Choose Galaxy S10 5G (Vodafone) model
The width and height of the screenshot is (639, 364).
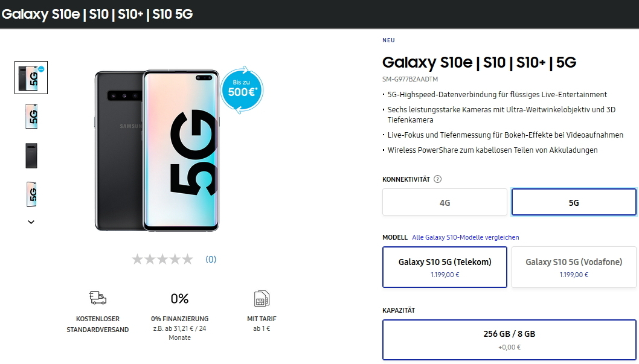[574, 267]
